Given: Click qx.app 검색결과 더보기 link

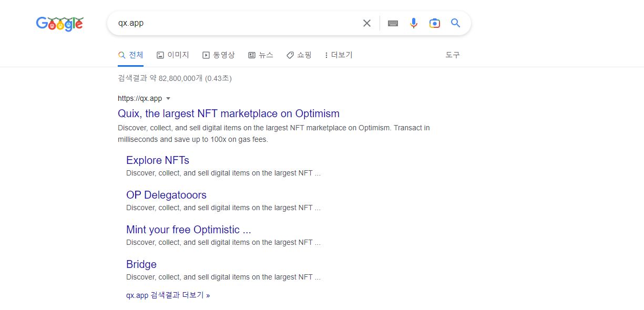Looking at the screenshot, I should point(168,295).
